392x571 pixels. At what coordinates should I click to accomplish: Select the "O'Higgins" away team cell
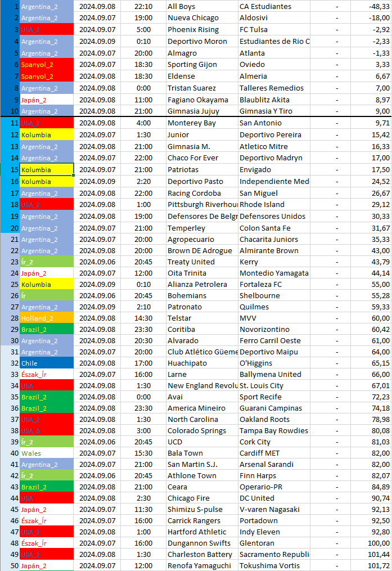click(x=257, y=363)
